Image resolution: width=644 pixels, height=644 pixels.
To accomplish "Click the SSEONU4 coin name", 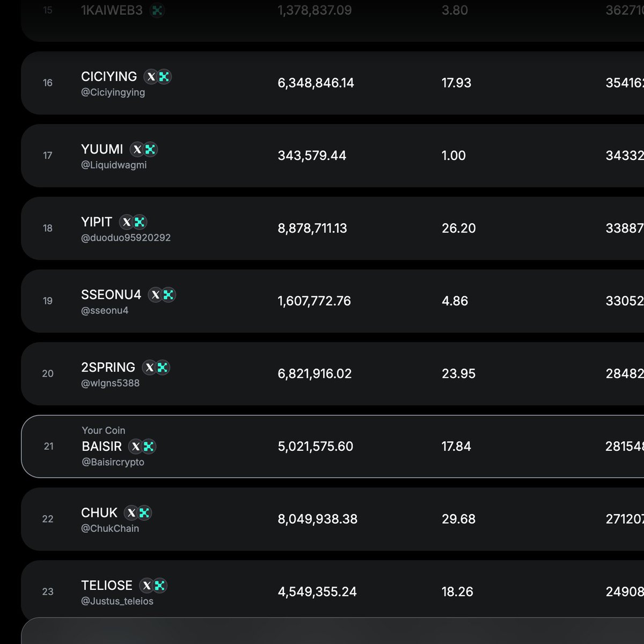I will 111,295.
